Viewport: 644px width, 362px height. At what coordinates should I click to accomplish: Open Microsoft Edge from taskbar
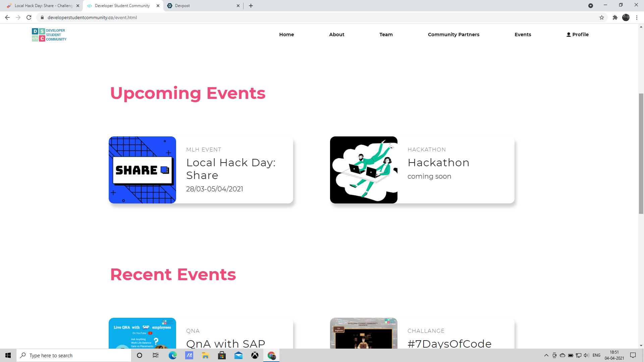[172, 355]
